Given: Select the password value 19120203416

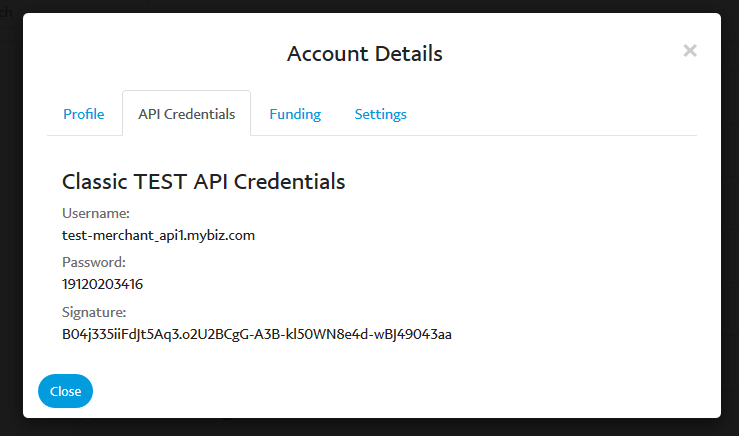Looking at the screenshot, I should click(x=102, y=284).
